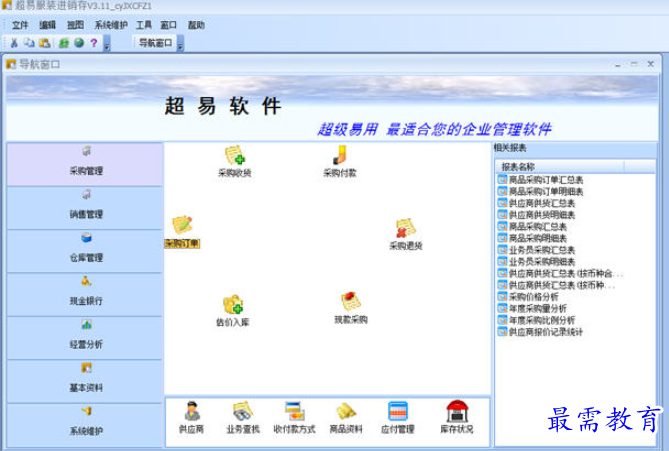Open the 编辑 menu
669x451 pixels.
click(x=47, y=25)
